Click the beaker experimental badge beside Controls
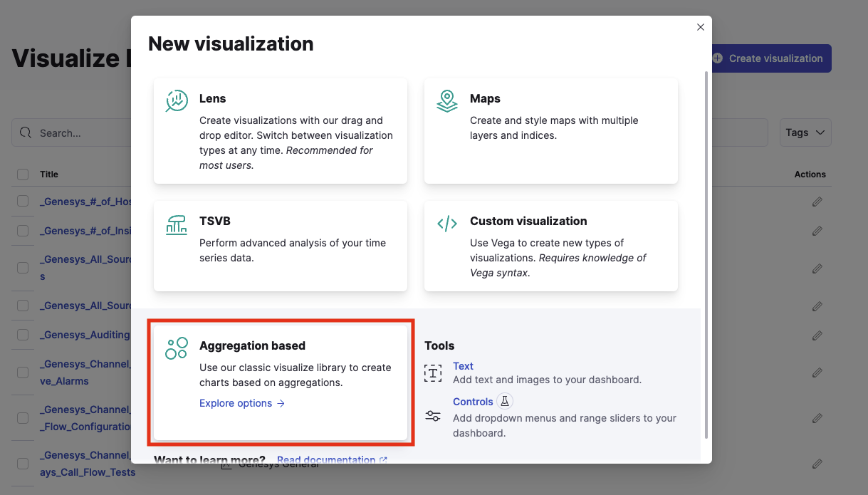868x495 pixels. pos(504,401)
